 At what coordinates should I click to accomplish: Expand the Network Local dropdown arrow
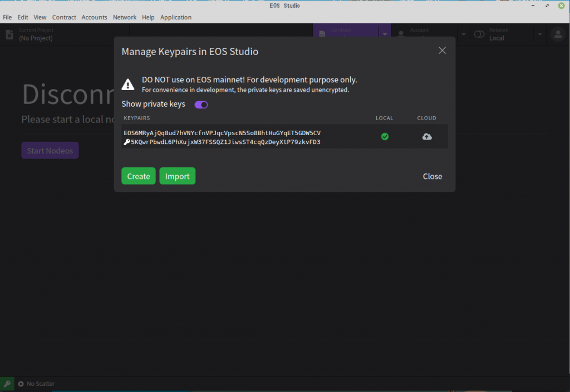click(540, 34)
